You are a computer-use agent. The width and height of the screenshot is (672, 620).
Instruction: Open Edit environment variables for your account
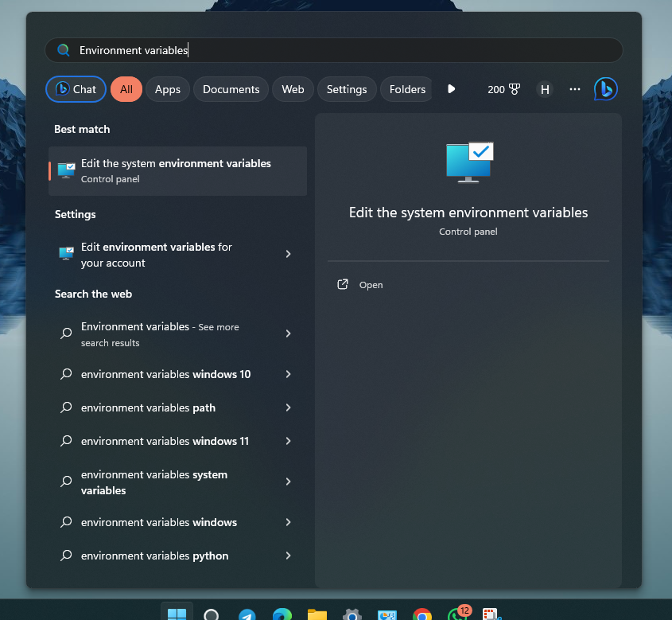coord(178,255)
